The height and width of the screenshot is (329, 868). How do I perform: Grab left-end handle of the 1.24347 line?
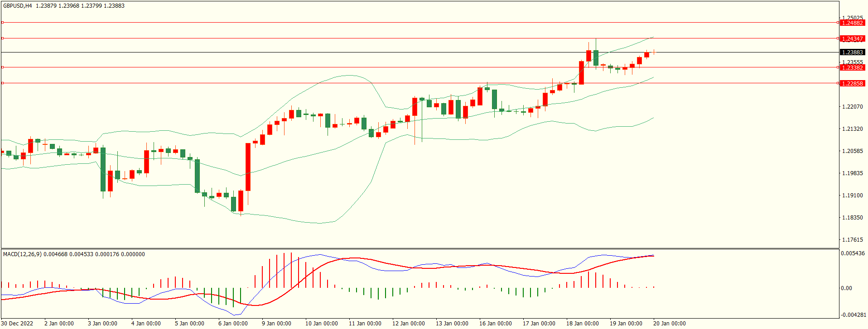point(2,38)
